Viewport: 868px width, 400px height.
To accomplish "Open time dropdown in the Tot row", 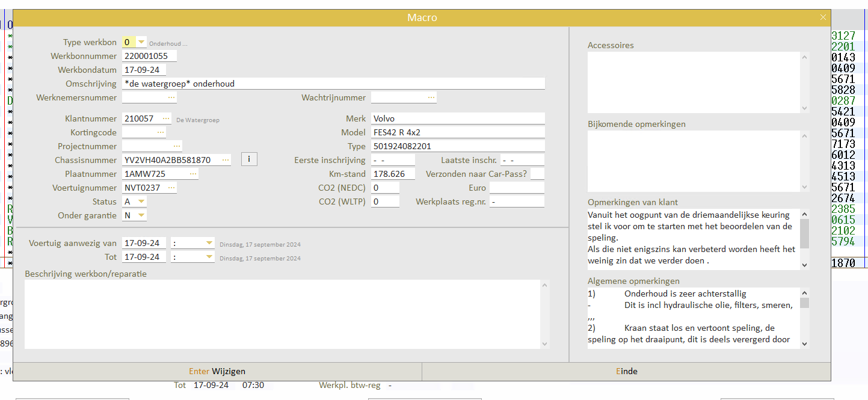I will [x=209, y=257].
